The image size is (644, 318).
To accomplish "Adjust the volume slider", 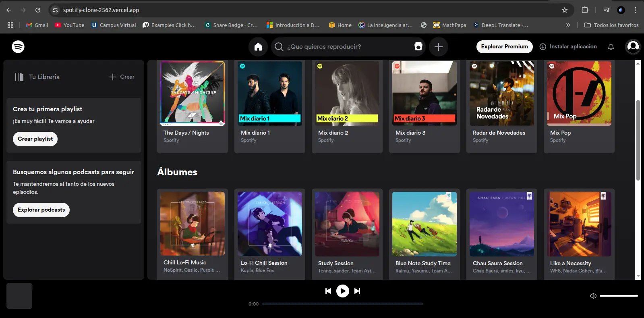I will point(619,296).
